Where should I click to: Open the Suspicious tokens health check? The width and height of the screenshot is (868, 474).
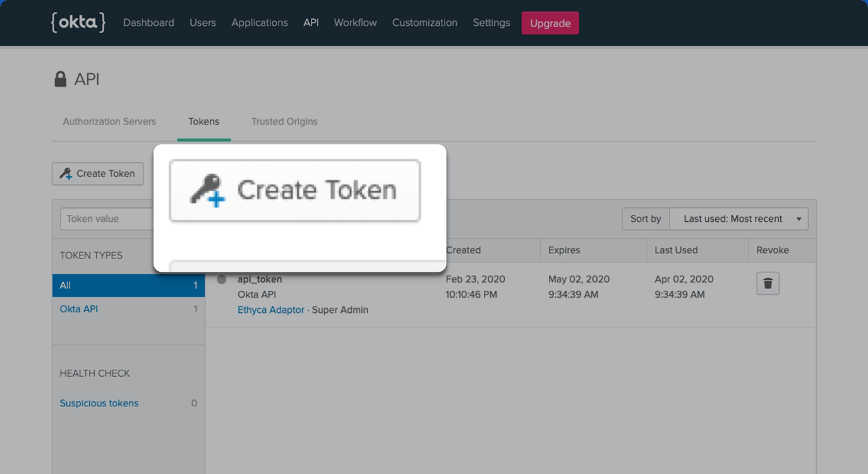tap(99, 403)
